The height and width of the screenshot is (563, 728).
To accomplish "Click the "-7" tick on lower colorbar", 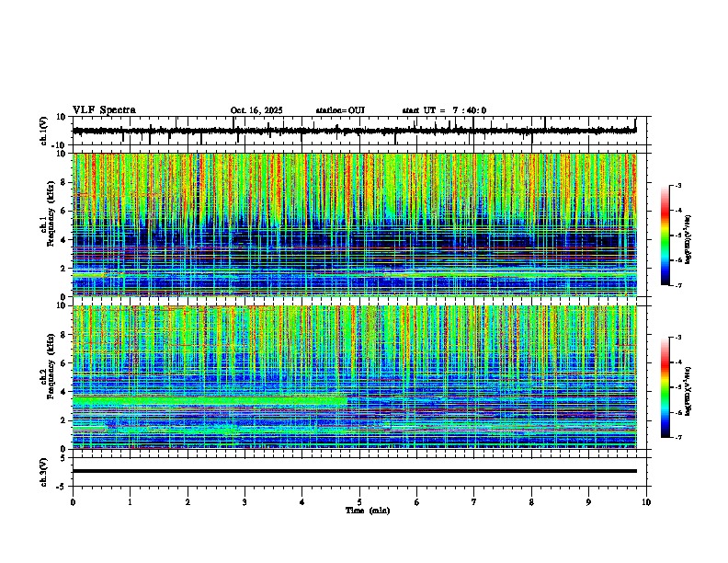I will click(678, 438).
